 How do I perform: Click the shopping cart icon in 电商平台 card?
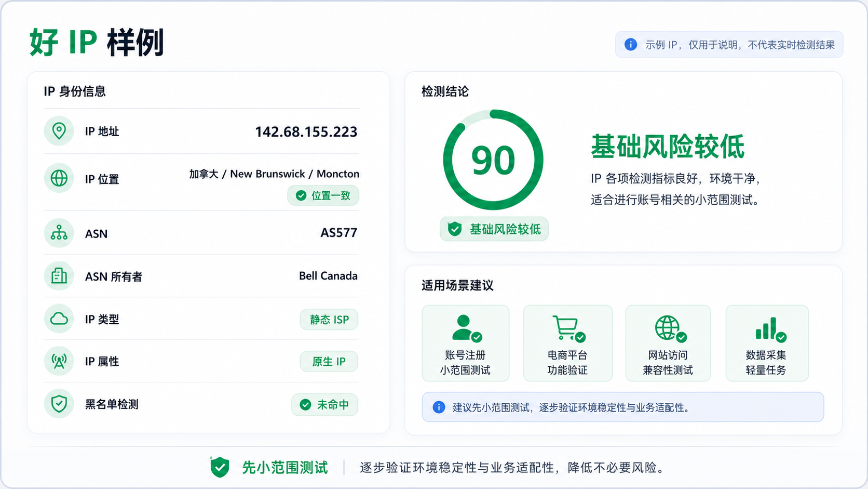point(568,328)
